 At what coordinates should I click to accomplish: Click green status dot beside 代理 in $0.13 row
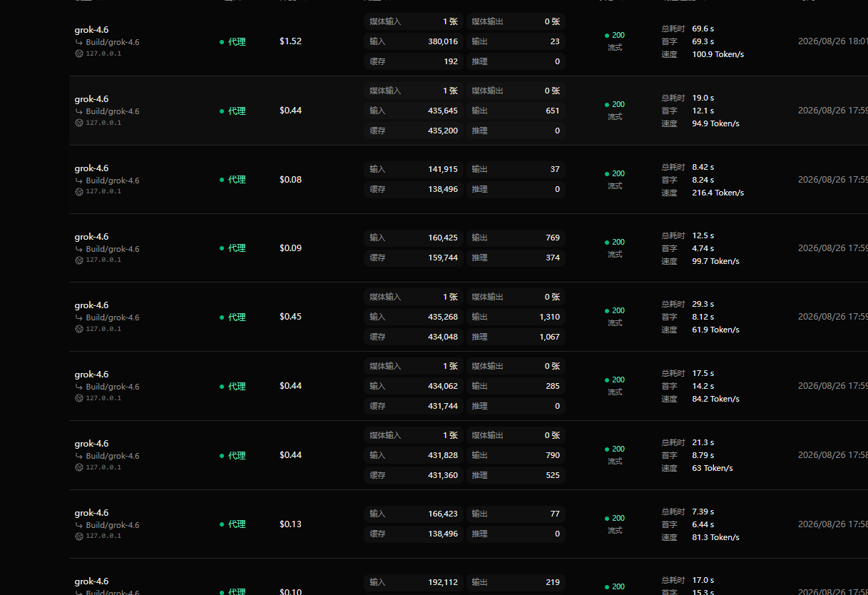[222, 524]
